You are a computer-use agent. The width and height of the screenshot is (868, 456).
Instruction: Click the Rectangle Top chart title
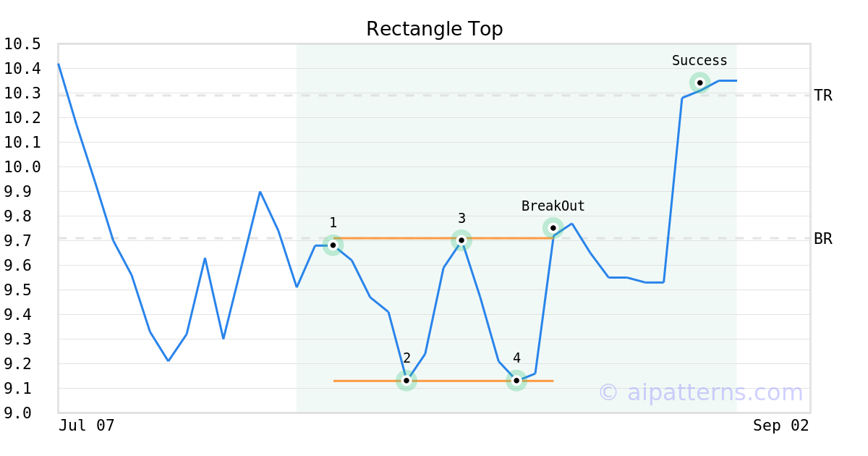click(434, 29)
